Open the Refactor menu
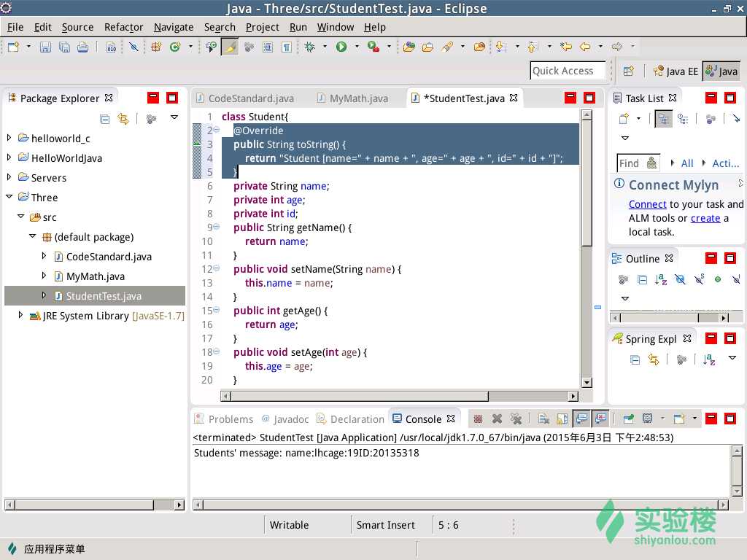The image size is (747, 560). pos(124,27)
